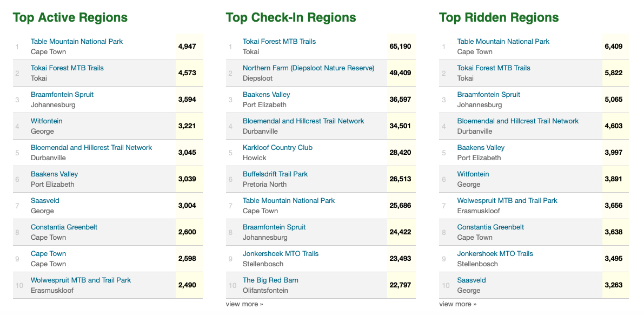Click Constantia Greenbelt under Top Active Regions
Screen dimensions: 644x315
pyautogui.click(x=64, y=227)
